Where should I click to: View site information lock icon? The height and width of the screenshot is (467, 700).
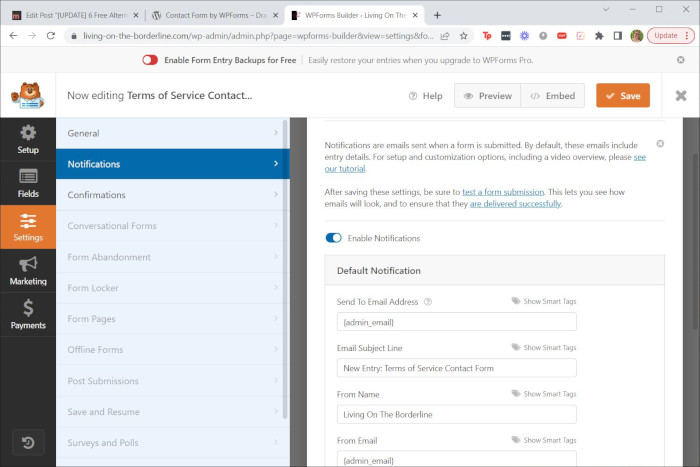74,36
